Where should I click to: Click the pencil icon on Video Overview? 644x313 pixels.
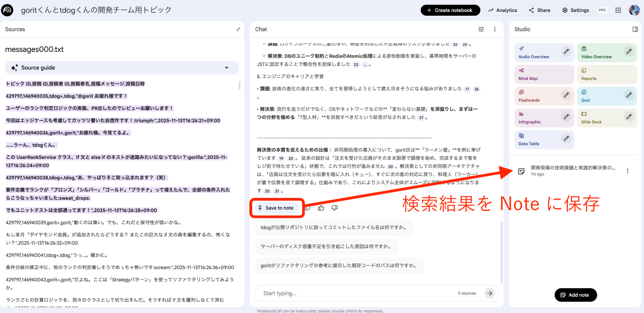coord(629,52)
